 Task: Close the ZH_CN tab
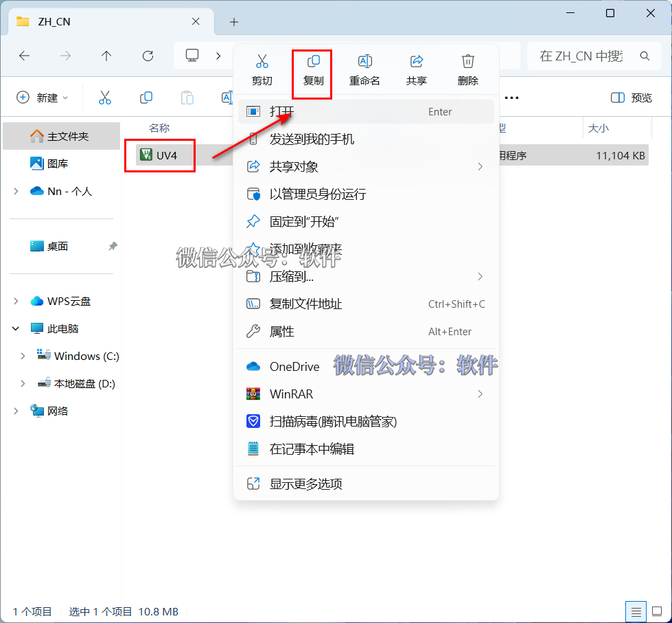[x=196, y=21]
